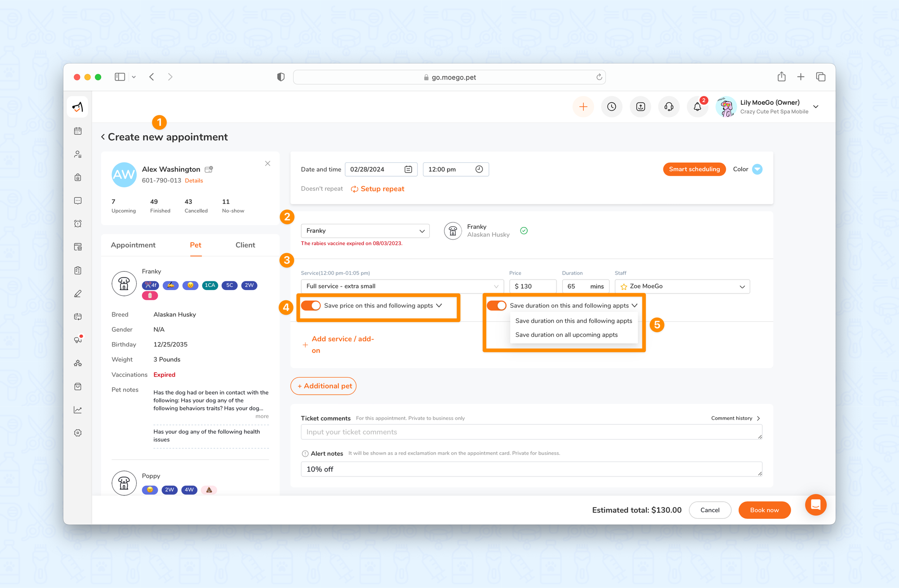Open the orange chat bubble widget
The width and height of the screenshot is (899, 588).
coord(815,505)
